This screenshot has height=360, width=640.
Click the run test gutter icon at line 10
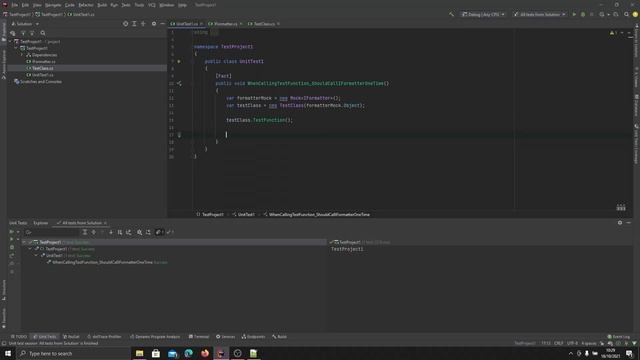tap(179, 83)
